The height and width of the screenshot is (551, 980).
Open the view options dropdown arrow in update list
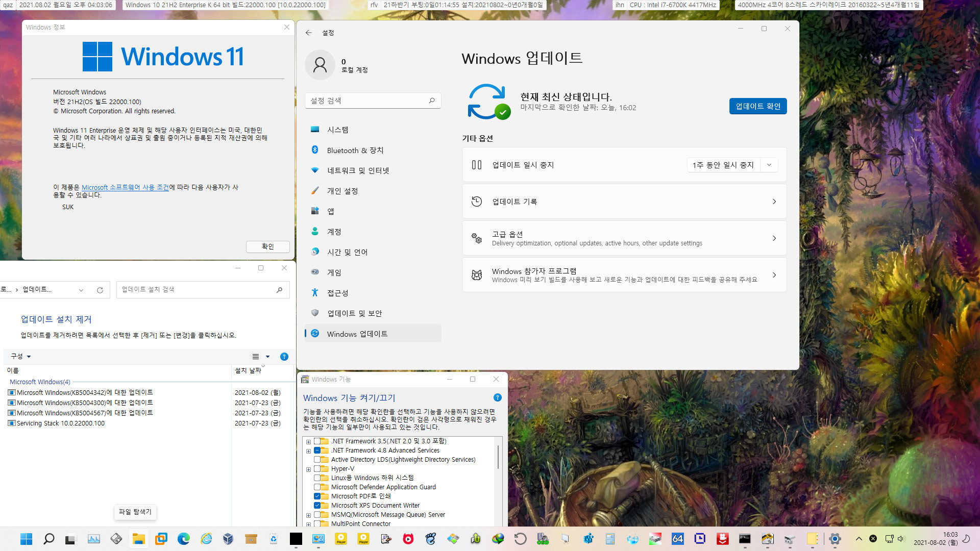pos(267,357)
